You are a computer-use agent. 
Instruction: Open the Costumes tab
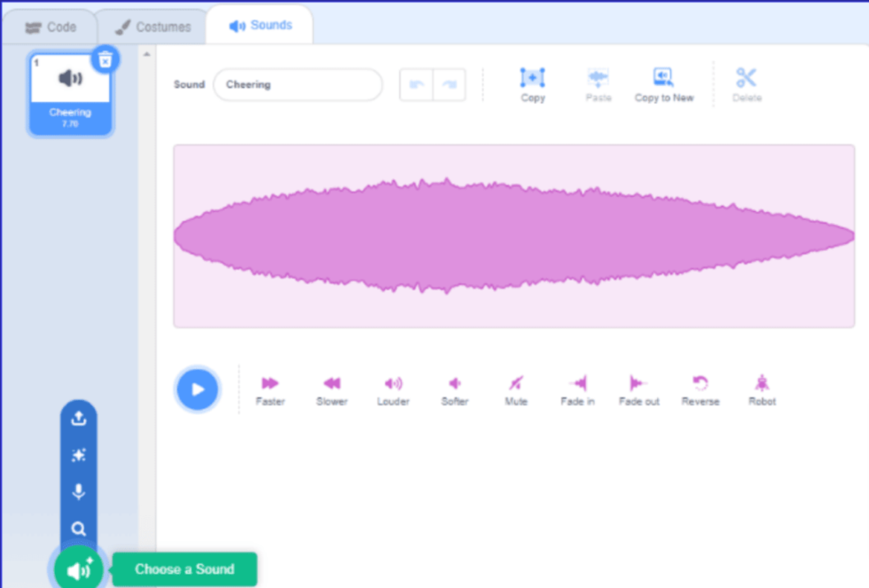[x=152, y=26]
